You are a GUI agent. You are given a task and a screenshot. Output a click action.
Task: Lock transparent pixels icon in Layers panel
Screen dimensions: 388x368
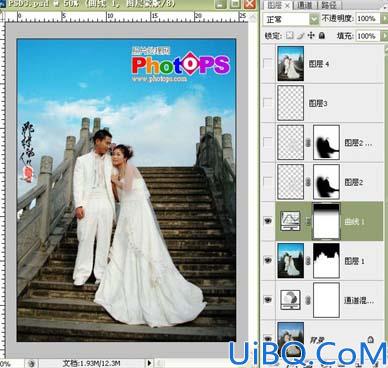[x=290, y=35]
